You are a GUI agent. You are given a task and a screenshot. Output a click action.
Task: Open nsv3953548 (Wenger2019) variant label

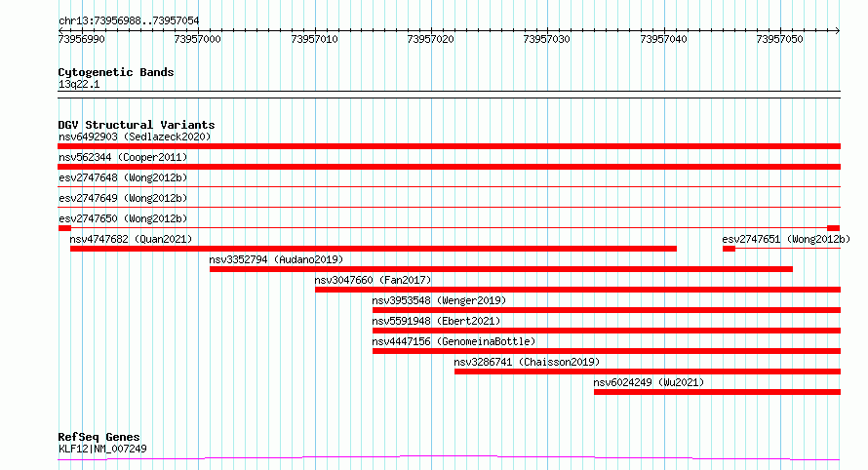(x=439, y=300)
